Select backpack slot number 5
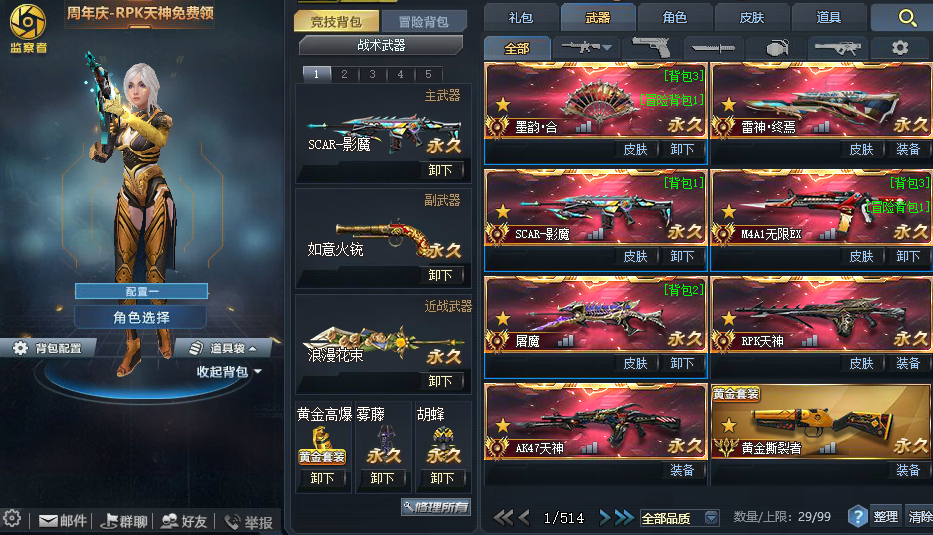The image size is (933, 535). click(x=428, y=74)
